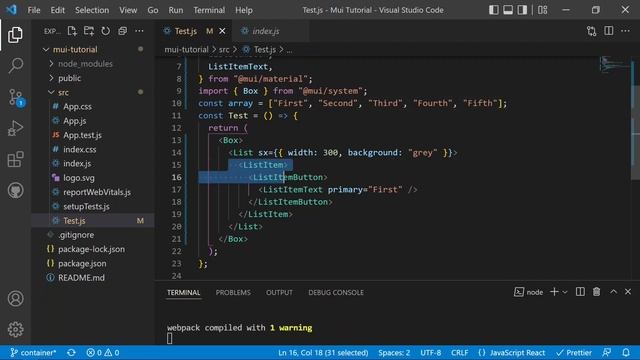
Task: Maximize panel size with up chevron
Action: (613, 292)
